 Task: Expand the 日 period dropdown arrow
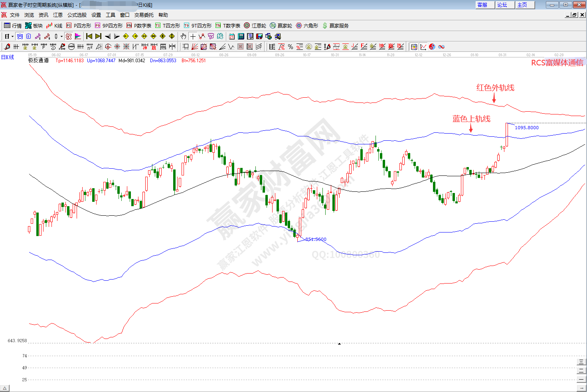[12, 36]
